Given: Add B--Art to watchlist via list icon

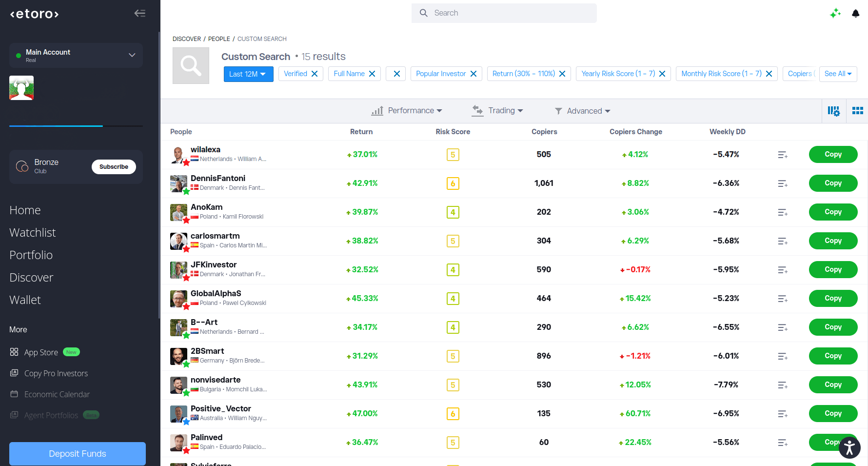Looking at the screenshot, I should click(x=783, y=327).
